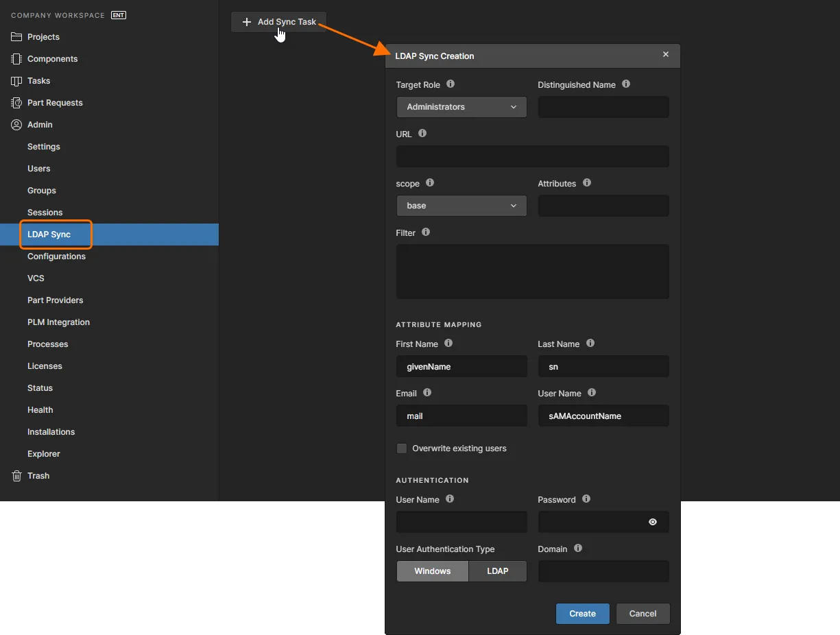The width and height of the screenshot is (840, 635).
Task: Open Processes admin page
Action: coord(48,344)
